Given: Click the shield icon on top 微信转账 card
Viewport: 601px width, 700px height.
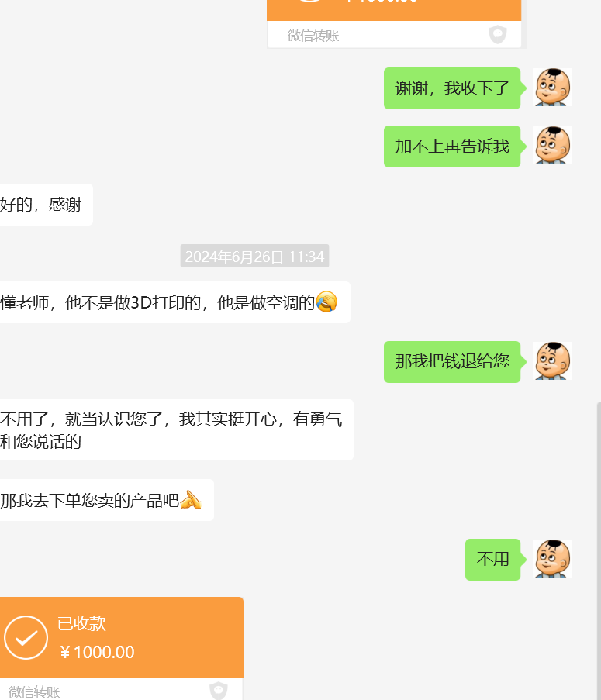Looking at the screenshot, I should coord(497,34).
